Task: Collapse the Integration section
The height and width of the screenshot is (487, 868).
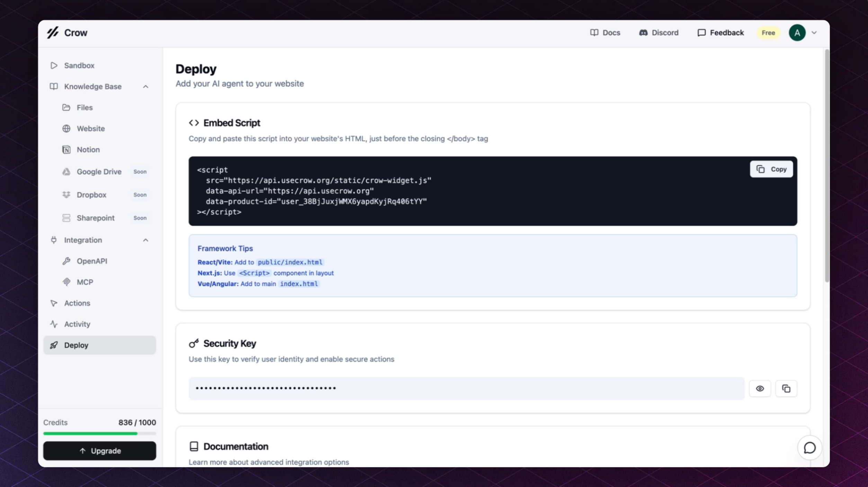Action: (x=145, y=240)
